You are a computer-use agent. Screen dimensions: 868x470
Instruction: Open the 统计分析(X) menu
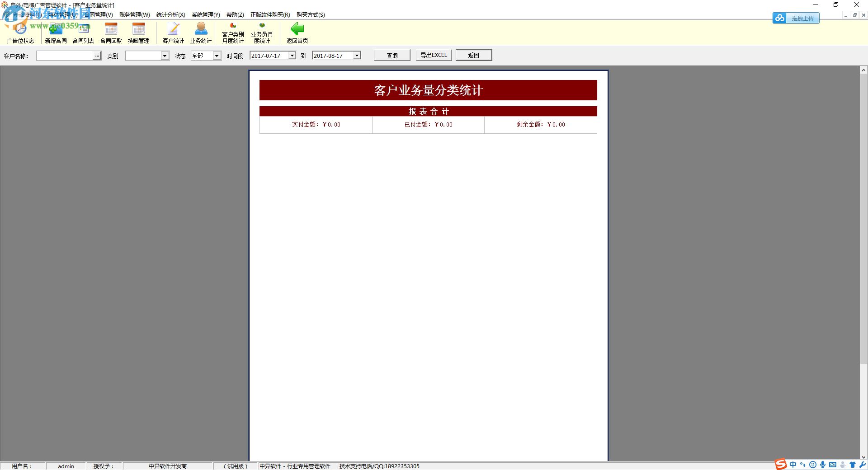[170, 15]
